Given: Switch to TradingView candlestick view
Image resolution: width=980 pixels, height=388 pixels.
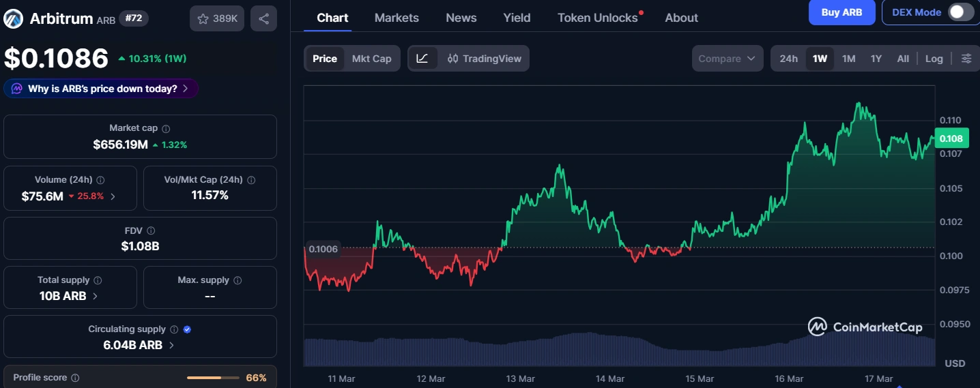Looking at the screenshot, I should click(x=485, y=59).
